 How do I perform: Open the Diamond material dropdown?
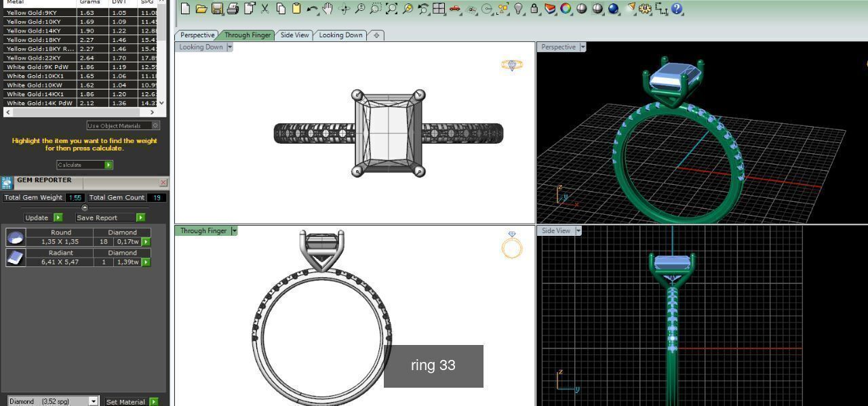click(94, 401)
